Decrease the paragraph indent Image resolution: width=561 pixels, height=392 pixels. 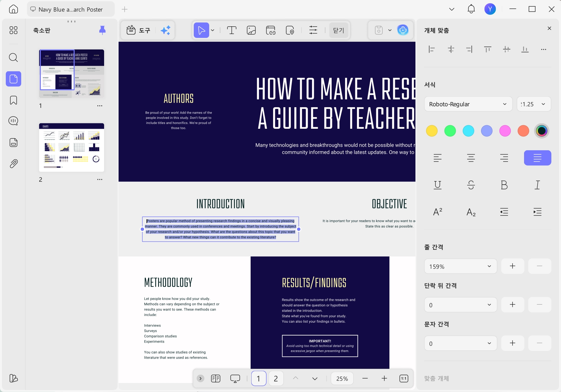(x=504, y=212)
